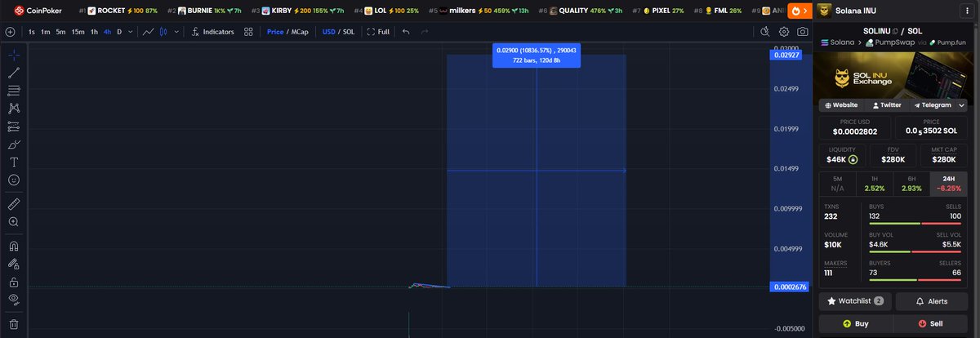Viewport: 980px width, 338px height.
Task: Undo the last chart action
Action: coord(406,32)
